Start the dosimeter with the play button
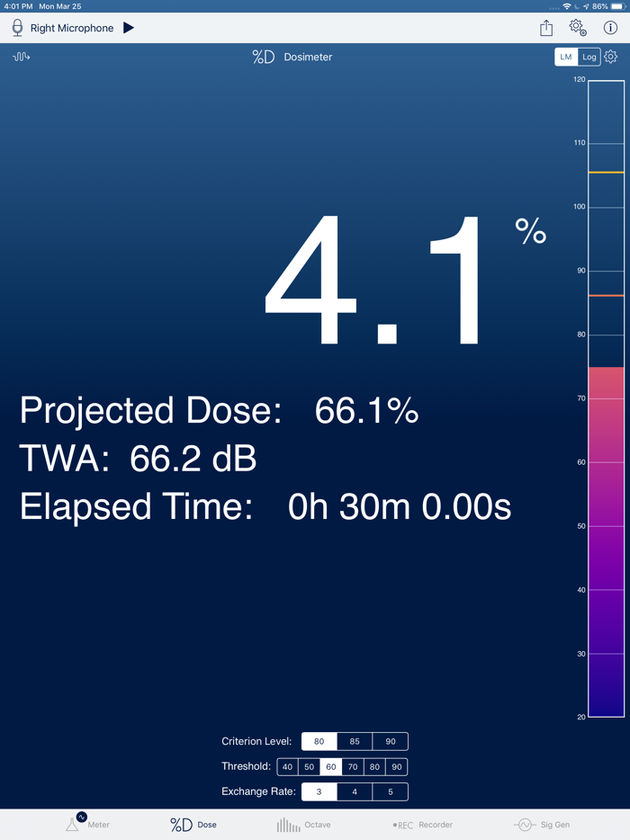Viewport: 630px width, 840px height. [x=128, y=28]
